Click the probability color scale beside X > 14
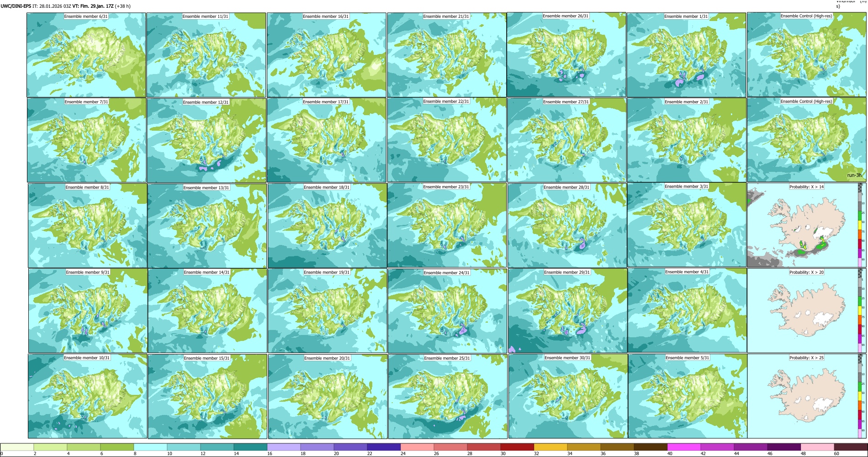Screen dimensions: 868x457 pyautogui.click(x=861, y=225)
